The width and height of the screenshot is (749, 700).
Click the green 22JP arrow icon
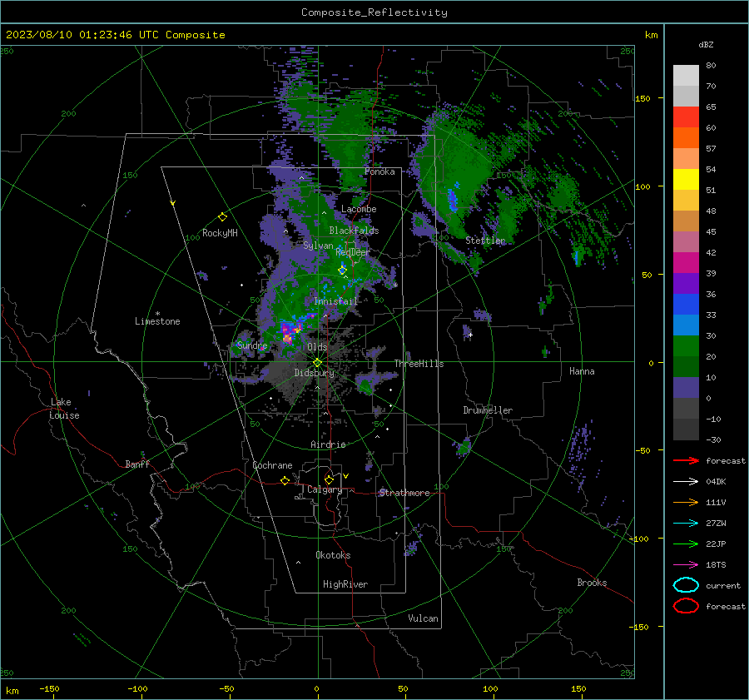[686, 544]
